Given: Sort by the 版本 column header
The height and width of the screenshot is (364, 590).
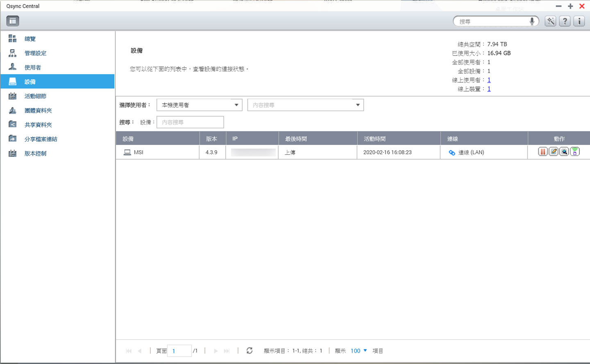Looking at the screenshot, I should point(212,138).
